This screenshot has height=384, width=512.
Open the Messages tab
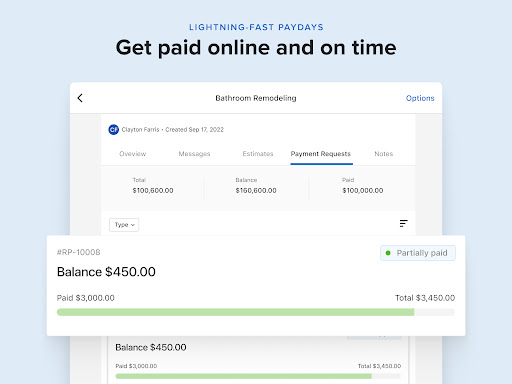pos(194,154)
